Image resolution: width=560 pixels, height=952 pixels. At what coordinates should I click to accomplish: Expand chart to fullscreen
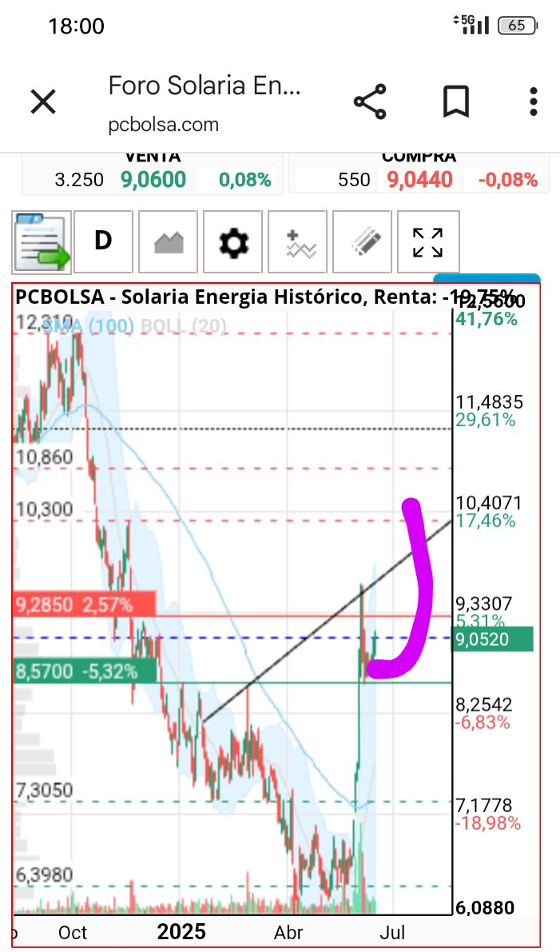(x=427, y=241)
